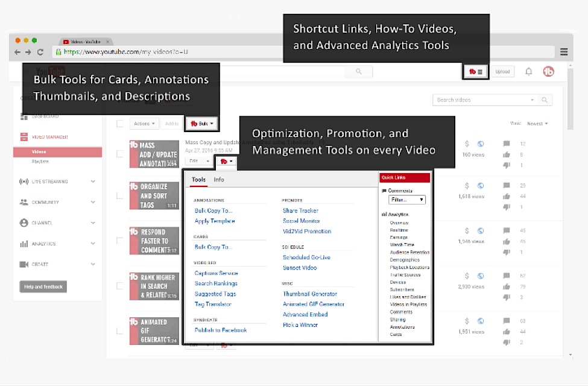Click the globe icon for 160 views video
This screenshot has width=588, height=386.
pyautogui.click(x=481, y=144)
